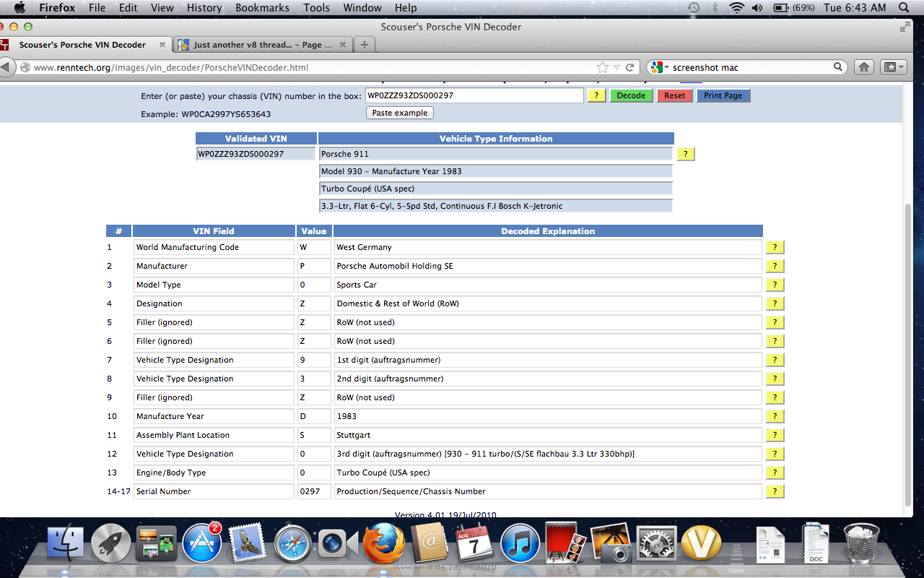Click the green Decode button
This screenshot has height=578, width=924.
tap(631, 95)
